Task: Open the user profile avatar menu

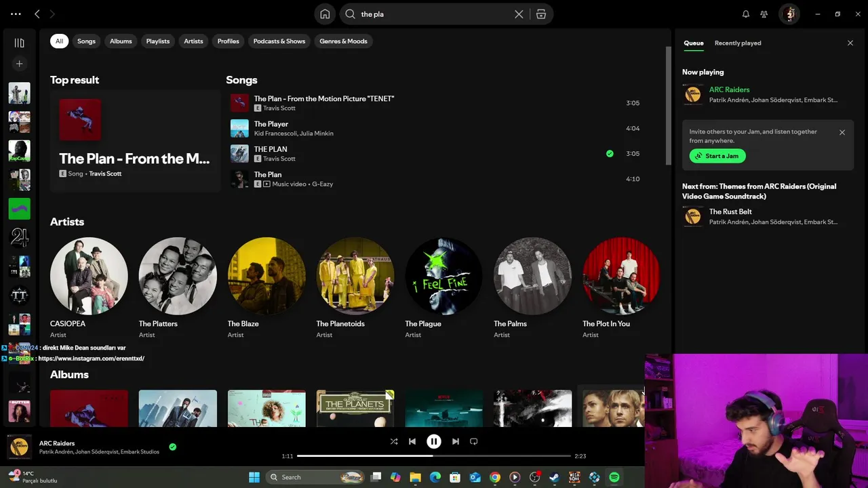Action: tap(789, 14)
